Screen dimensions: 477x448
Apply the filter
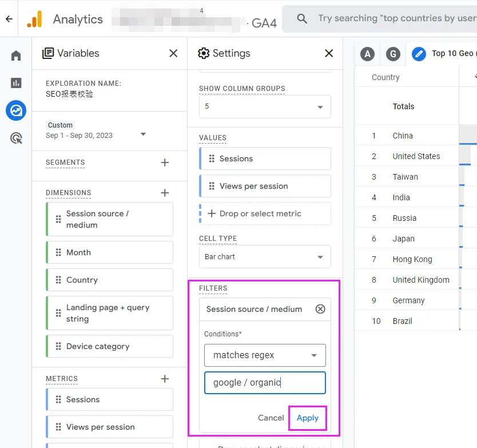pos(308,418)
